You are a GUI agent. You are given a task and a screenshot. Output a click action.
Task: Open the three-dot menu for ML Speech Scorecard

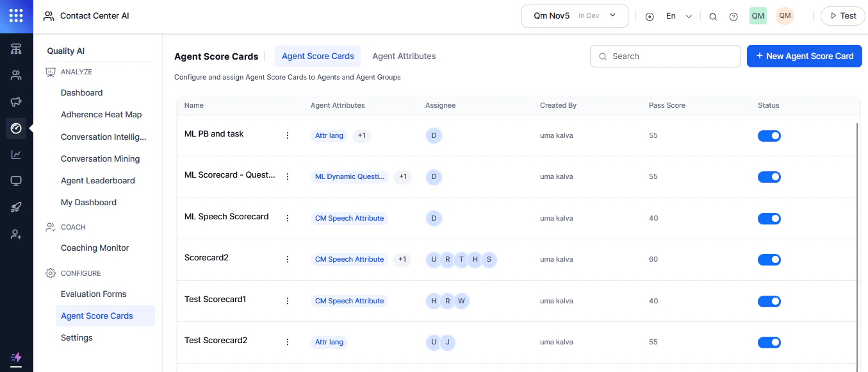(287, 217)
